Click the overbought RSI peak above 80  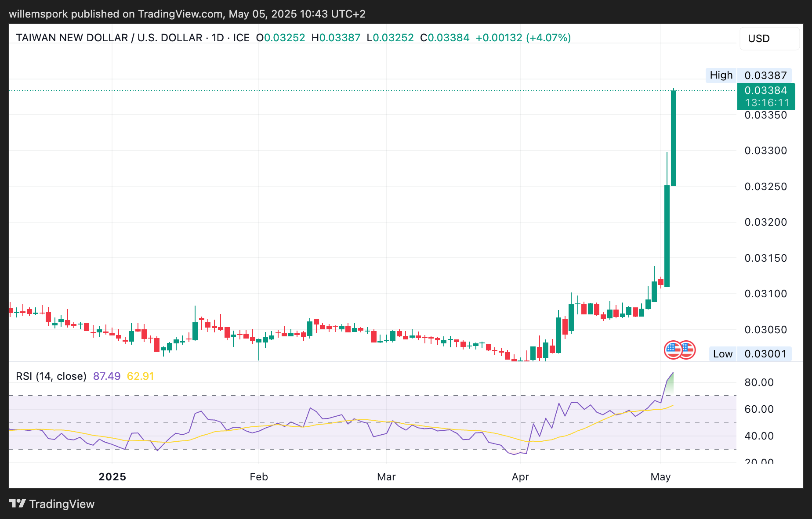(672, 374)
